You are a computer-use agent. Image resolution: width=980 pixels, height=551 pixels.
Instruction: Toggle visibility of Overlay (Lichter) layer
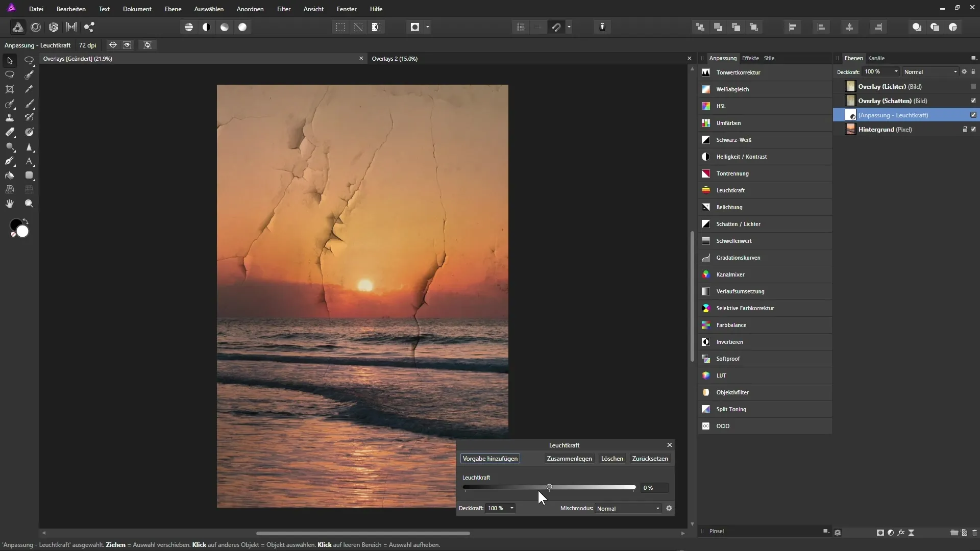coord(973,86)
